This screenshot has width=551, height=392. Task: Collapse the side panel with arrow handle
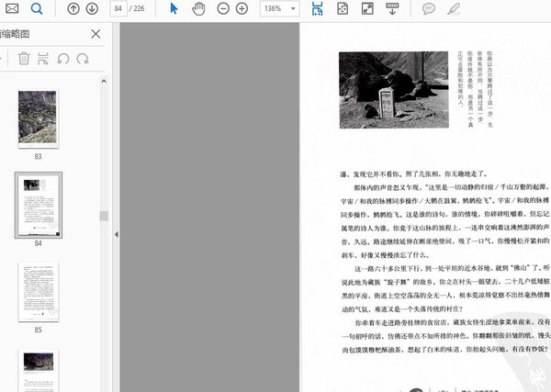tap(115, 235)
